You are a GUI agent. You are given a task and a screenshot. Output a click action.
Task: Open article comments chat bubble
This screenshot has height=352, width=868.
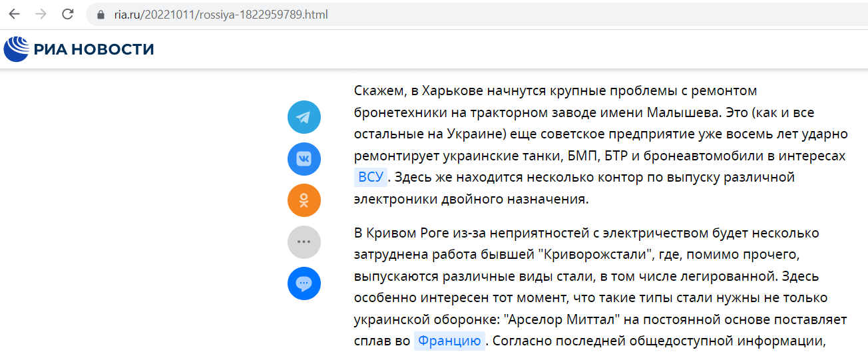(304, 283)
